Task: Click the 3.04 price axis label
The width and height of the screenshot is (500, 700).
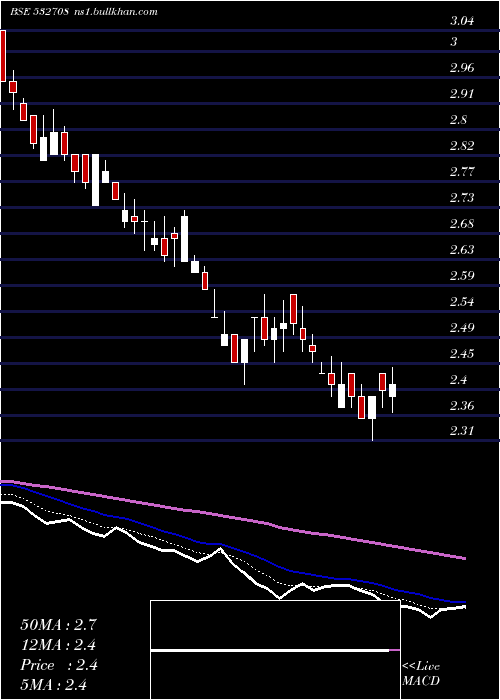Action: 462,21
